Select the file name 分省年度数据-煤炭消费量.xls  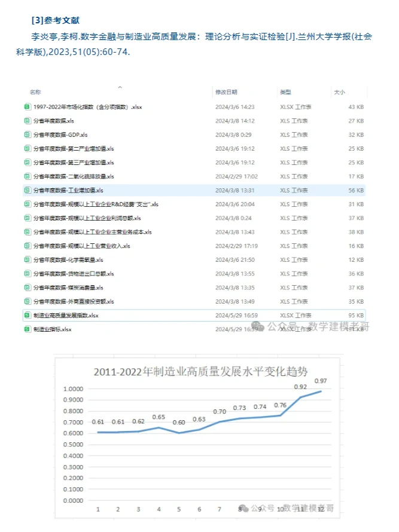click(x=68, y=288)
